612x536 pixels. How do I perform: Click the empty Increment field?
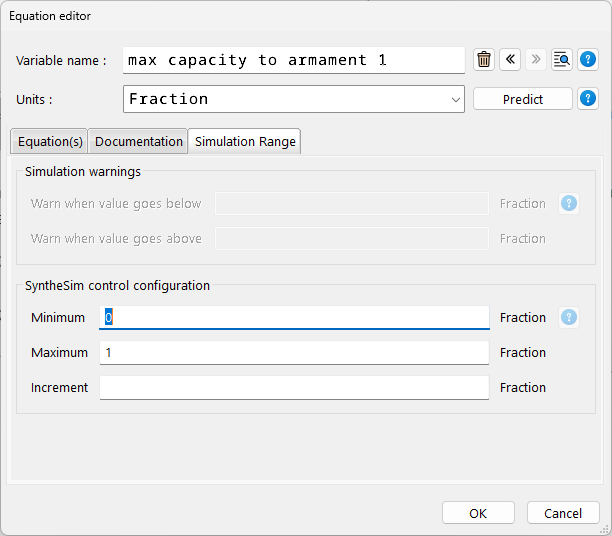294,388
